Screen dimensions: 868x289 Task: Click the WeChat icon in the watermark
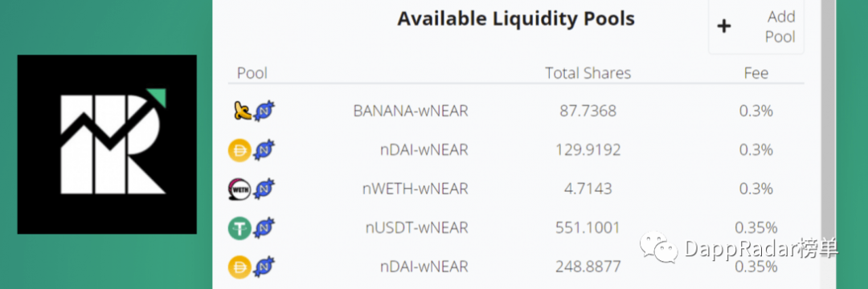pos(659,247)
